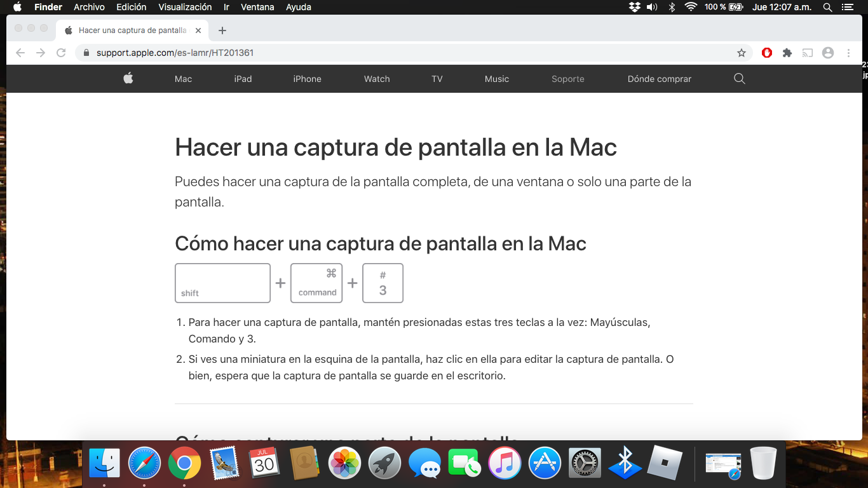Image resolution: width=868 pixels, height=488 pixels.
Task: Reload the page in Chrome
Action: pos(61,53)
